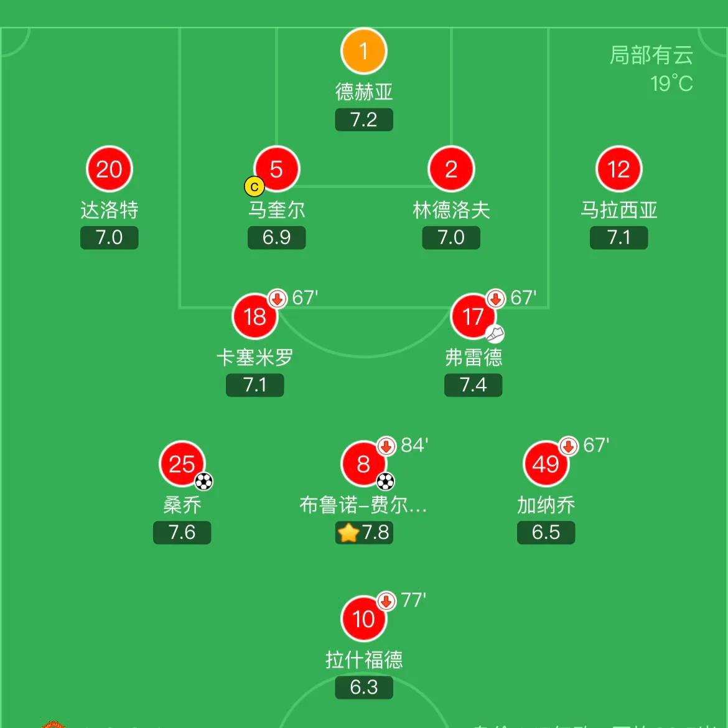Click 拉什福德's number 10 icon
Image resolution: width=728 pixels, height=728 pixels.
(x=363, y=618)
